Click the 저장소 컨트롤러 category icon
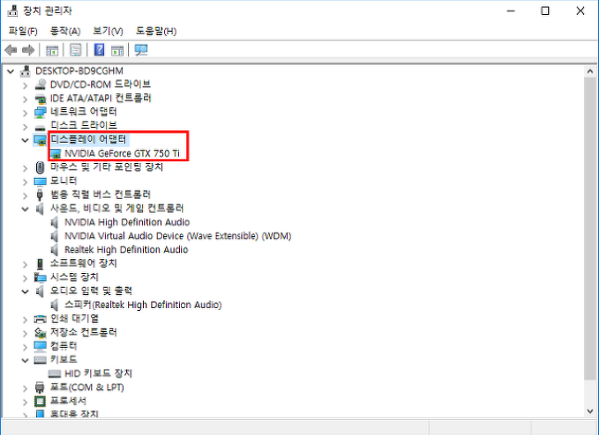This screenshot has width=600, height=435. tap(40, 332)
